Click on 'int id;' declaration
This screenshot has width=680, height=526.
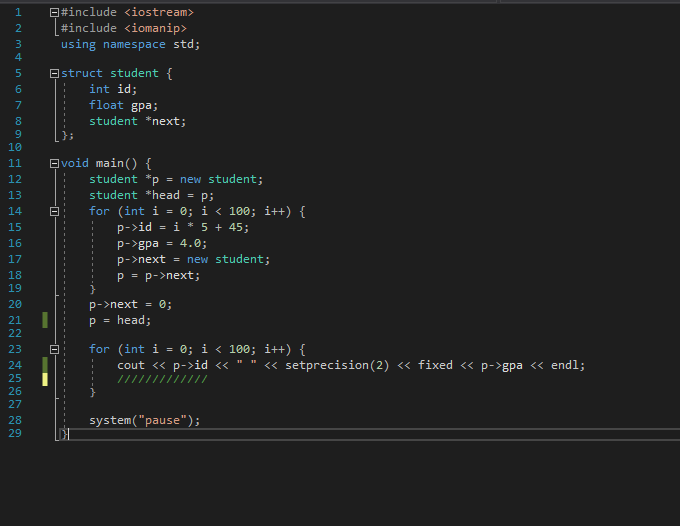[x=113, y=89]
